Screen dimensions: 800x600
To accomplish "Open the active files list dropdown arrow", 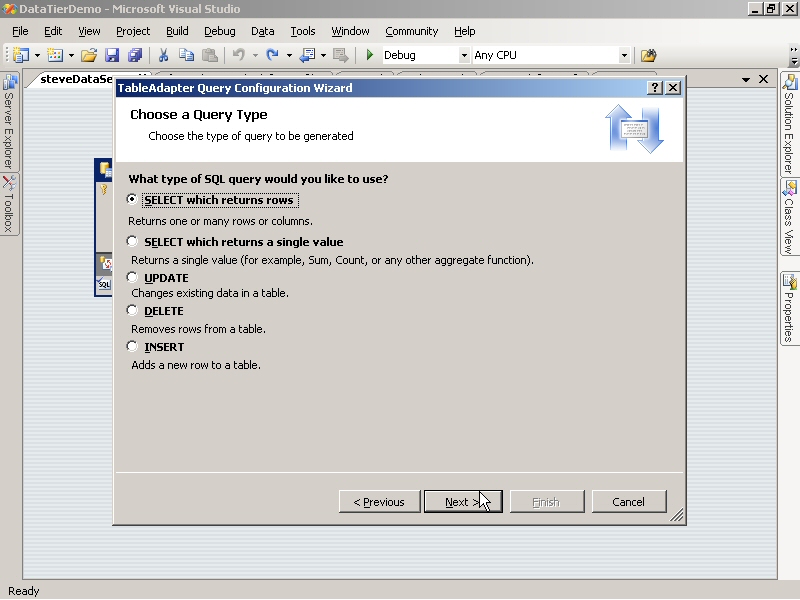I will tap(746, 80).
